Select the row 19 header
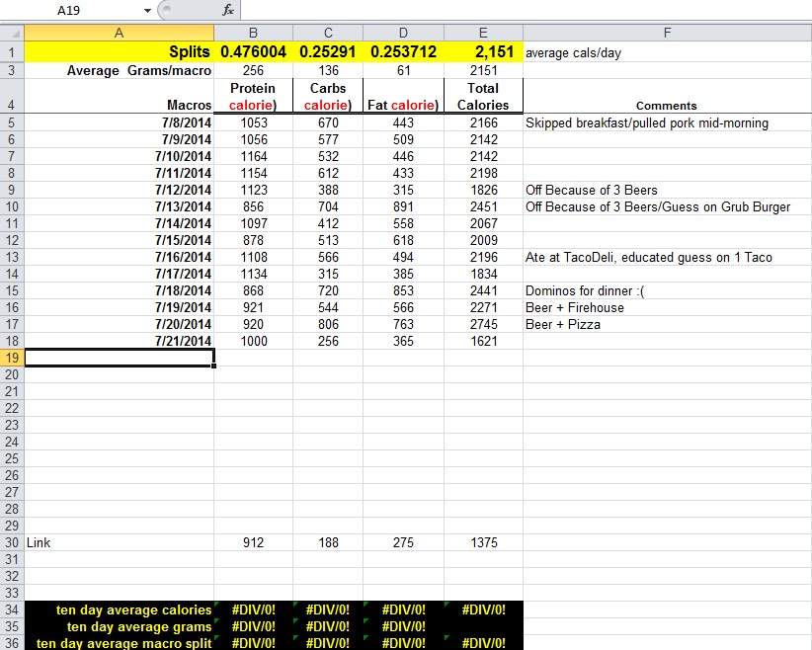The height and width of the screenshot is (650, 812). point(12,358)
